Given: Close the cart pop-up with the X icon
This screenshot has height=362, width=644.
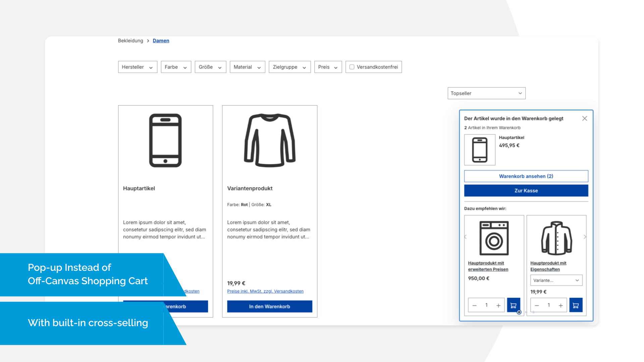Looking at the screenshot, I should [585, 118].
